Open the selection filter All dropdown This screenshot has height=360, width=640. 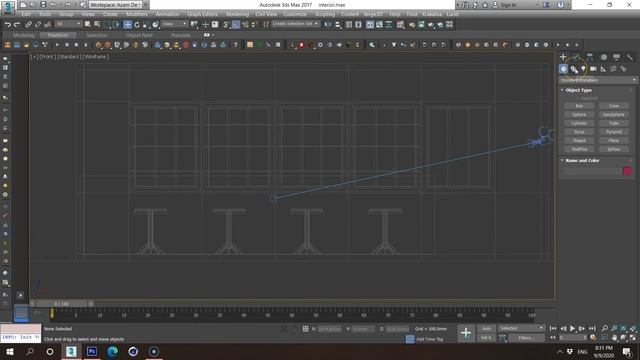pos(68,24)
